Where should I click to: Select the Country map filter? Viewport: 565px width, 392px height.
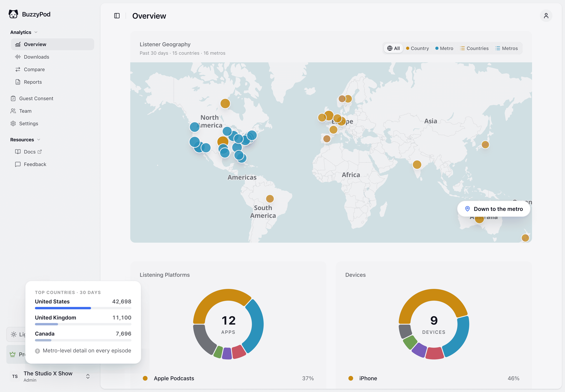click(417, 48)
